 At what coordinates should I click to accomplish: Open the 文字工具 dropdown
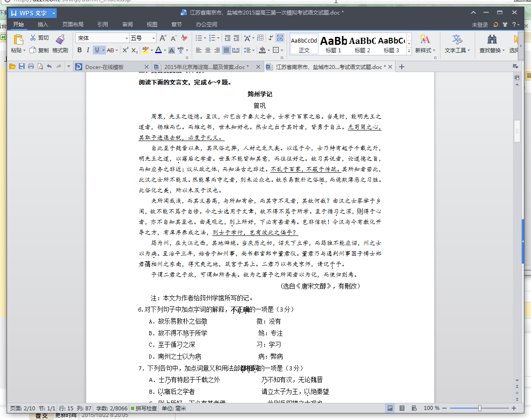coord(457,50)
